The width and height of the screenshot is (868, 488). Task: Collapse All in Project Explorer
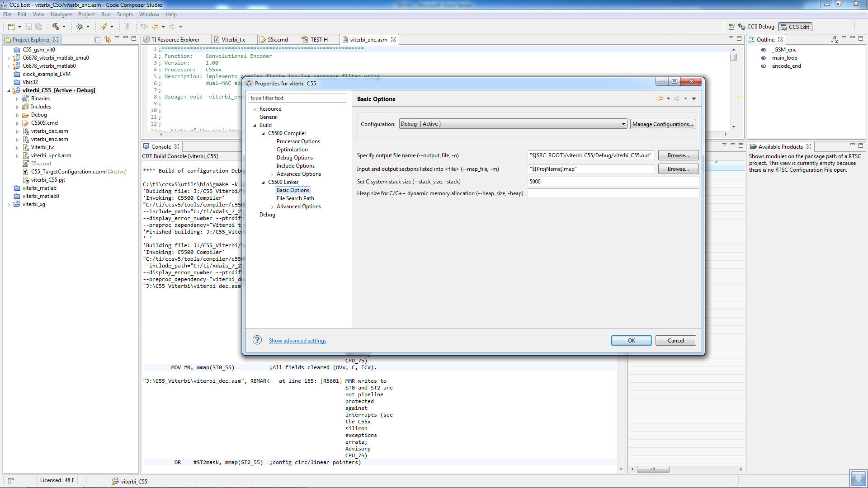point(97,39)
